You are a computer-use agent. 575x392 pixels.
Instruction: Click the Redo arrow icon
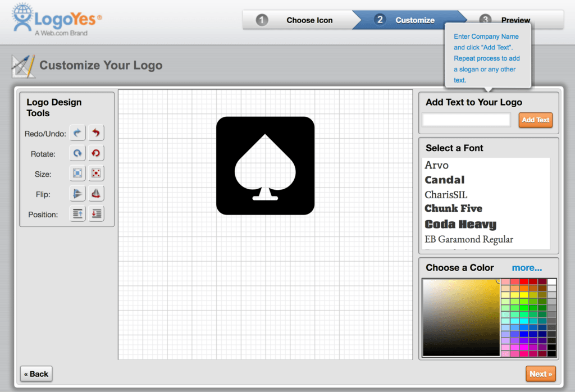[77, 133]
